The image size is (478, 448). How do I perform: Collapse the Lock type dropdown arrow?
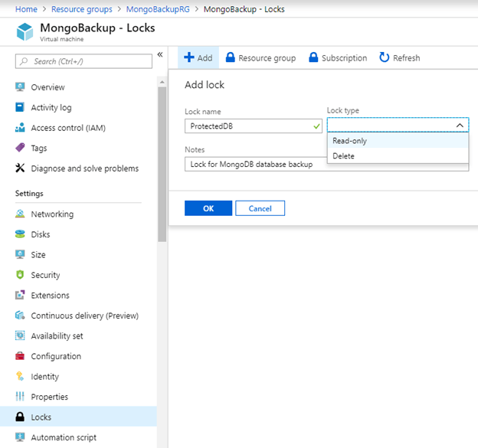click(x=460, y=126)
